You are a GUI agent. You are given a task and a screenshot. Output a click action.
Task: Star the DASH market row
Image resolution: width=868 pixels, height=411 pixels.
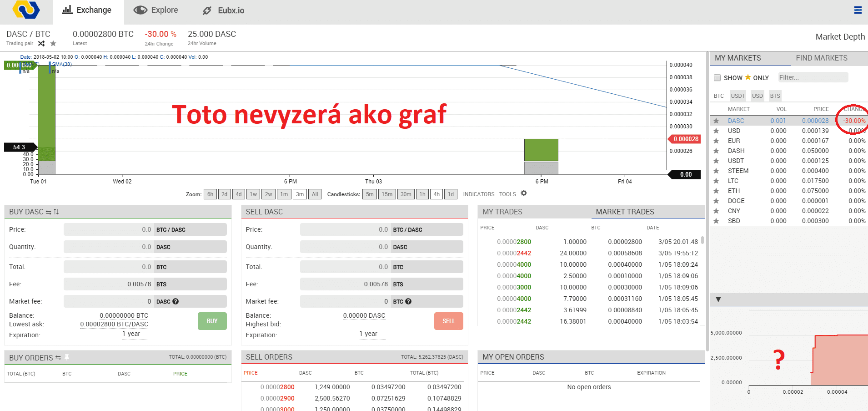pyautogui.click(x=716, y=151)
